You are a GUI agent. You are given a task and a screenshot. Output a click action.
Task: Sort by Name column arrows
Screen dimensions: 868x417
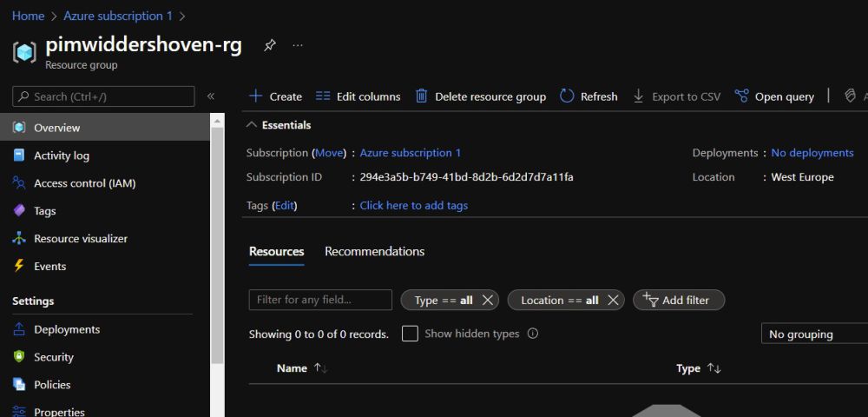(320, 367)
